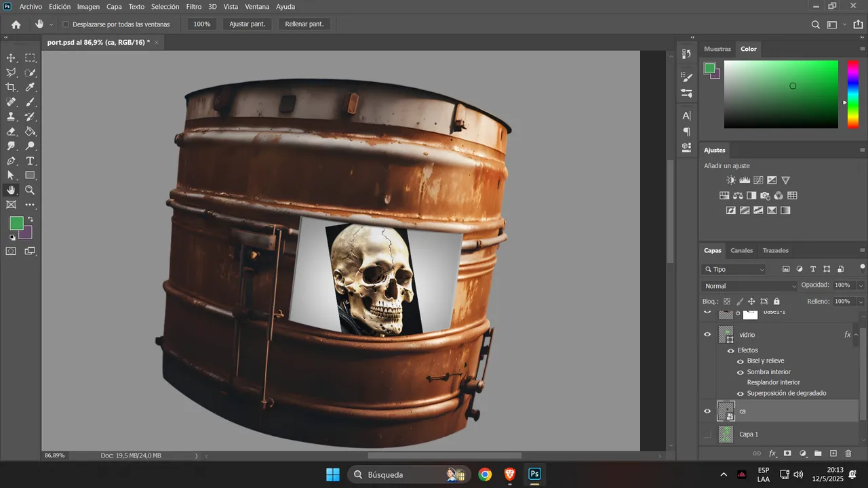Viewport: 868px width, 488px height.
Task: Open the Selección menu
Action: click(165, 7)
